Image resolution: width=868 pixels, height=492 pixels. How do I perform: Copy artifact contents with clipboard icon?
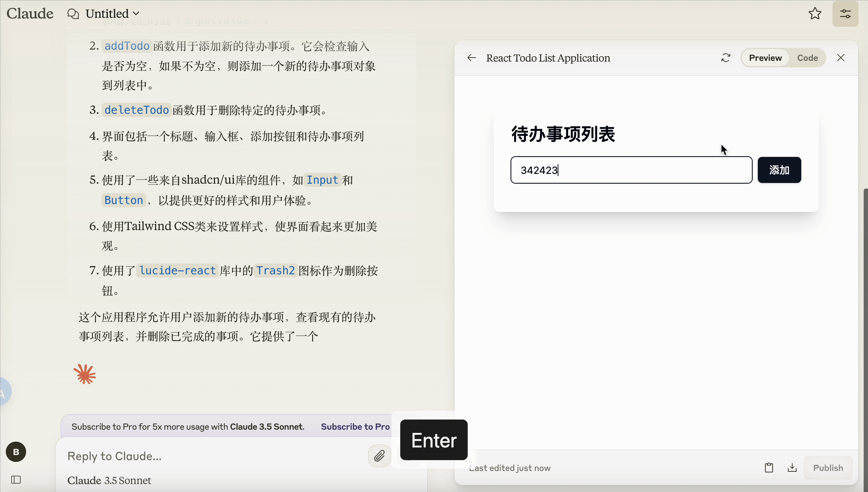(x=769, y=468)
